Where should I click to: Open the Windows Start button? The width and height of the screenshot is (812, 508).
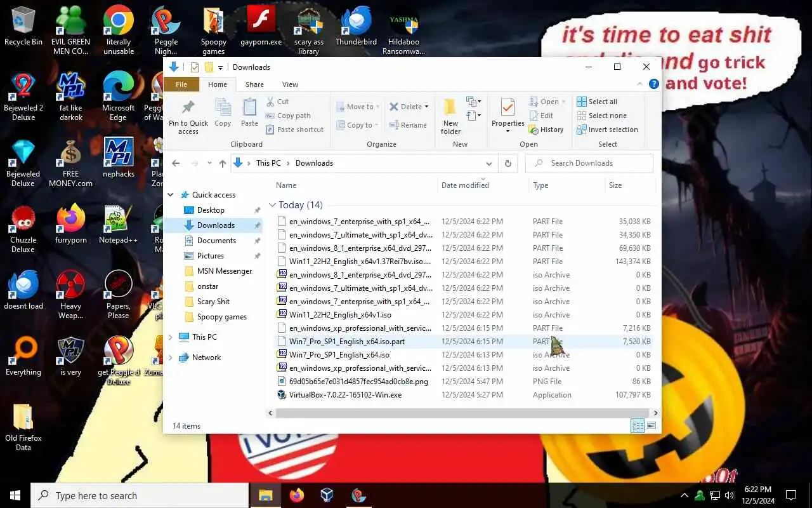tap(15, 495)
